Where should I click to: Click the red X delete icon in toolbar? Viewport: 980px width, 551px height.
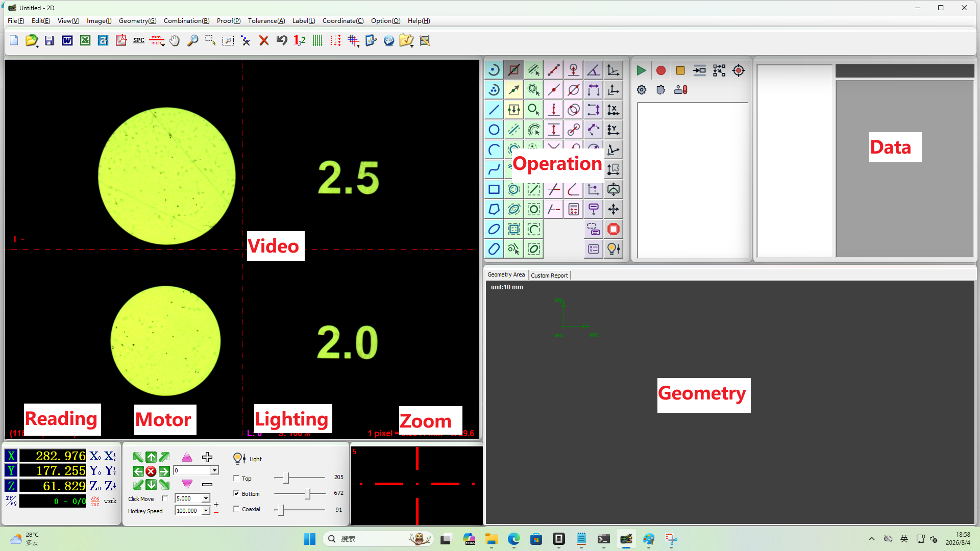264,40
